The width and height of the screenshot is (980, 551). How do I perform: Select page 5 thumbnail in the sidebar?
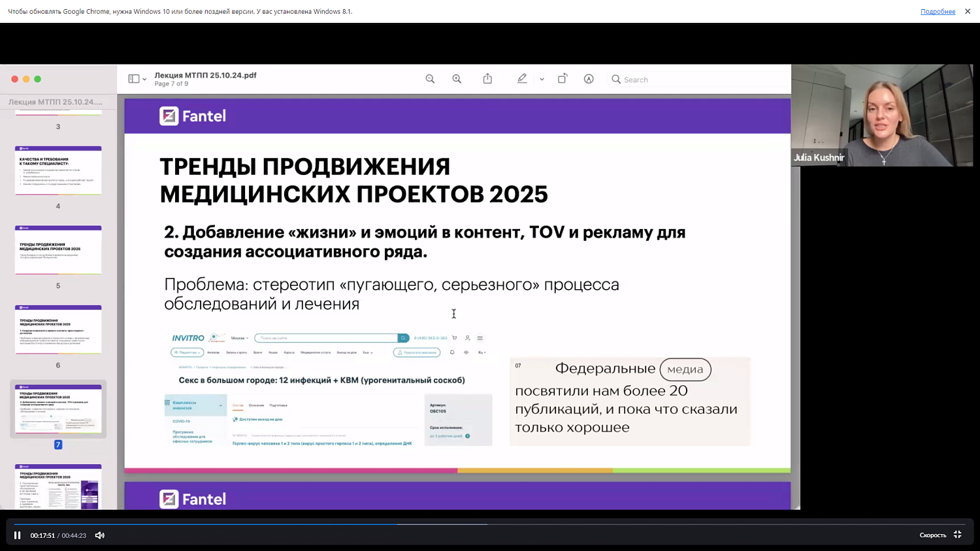tap(57, 249)
